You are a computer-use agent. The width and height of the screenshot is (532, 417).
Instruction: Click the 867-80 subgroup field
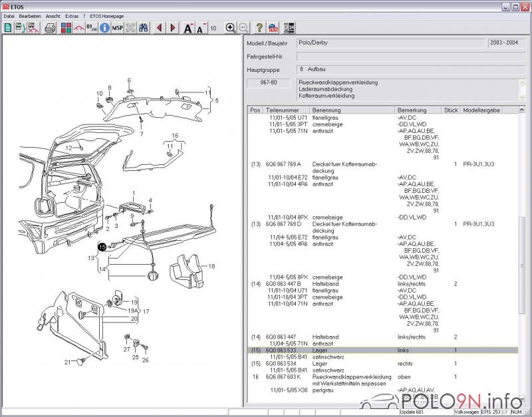tap(269, 82)
